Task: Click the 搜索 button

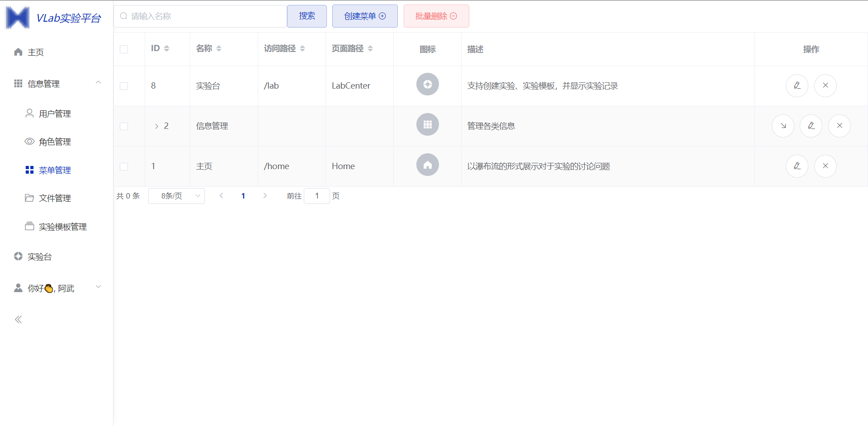Action: click(x=307, y=16)
